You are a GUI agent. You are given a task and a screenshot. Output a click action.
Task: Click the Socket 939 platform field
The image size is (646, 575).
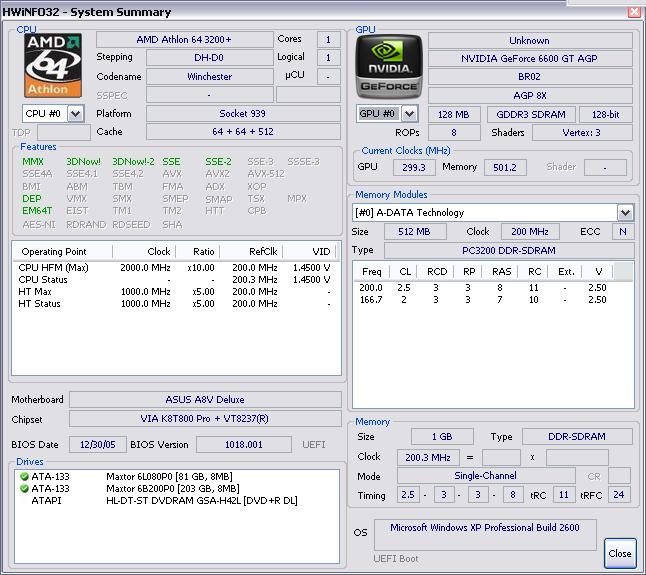pos(243,114)
